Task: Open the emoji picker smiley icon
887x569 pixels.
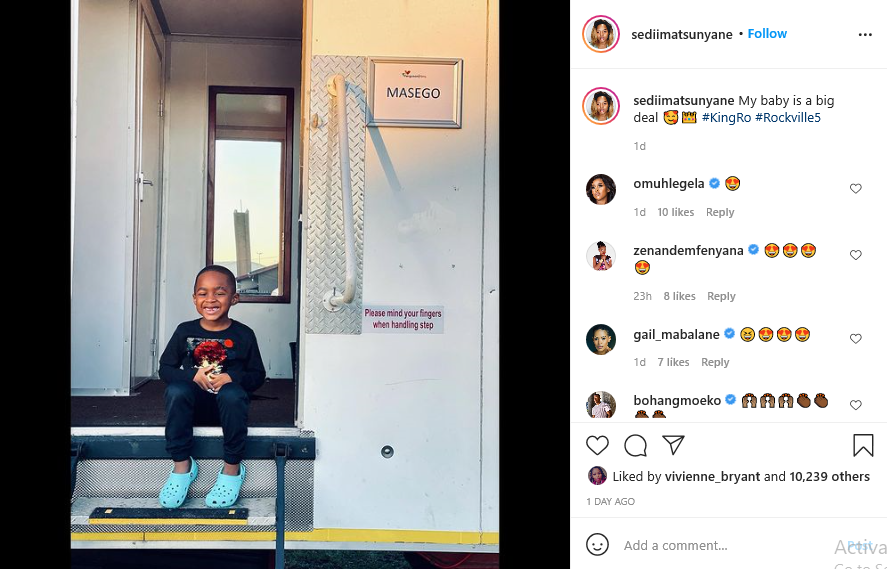Action: 597,545
